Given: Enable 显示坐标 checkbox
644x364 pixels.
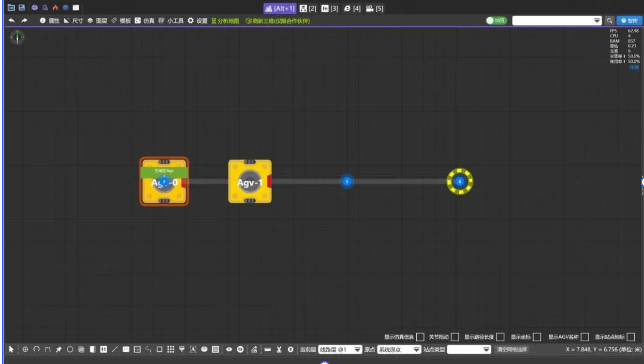Looking at the screenshot, I should coord(537,337).
